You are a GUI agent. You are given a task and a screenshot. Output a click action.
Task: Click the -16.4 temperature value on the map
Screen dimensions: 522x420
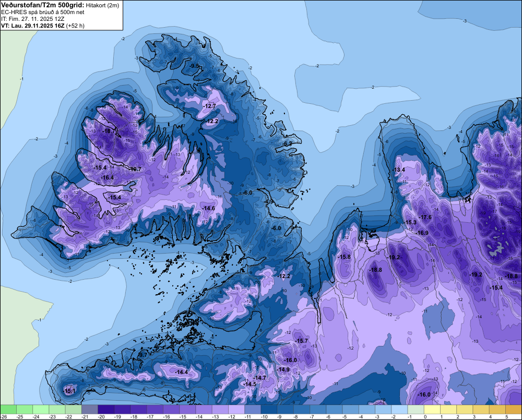pyautogui.click(x=107, y=178)
